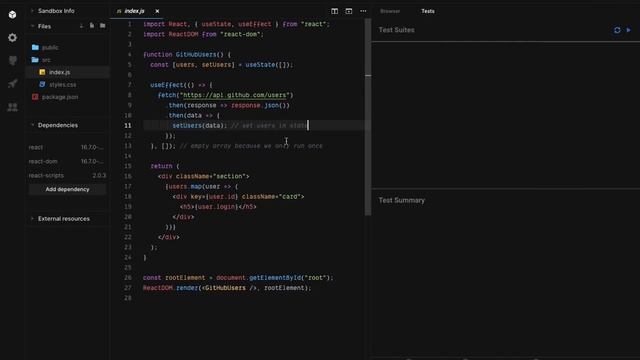The height and width of the screenshot is (360, 640).
Task: Click the Test Suites heading
Action: pos(396,30)
